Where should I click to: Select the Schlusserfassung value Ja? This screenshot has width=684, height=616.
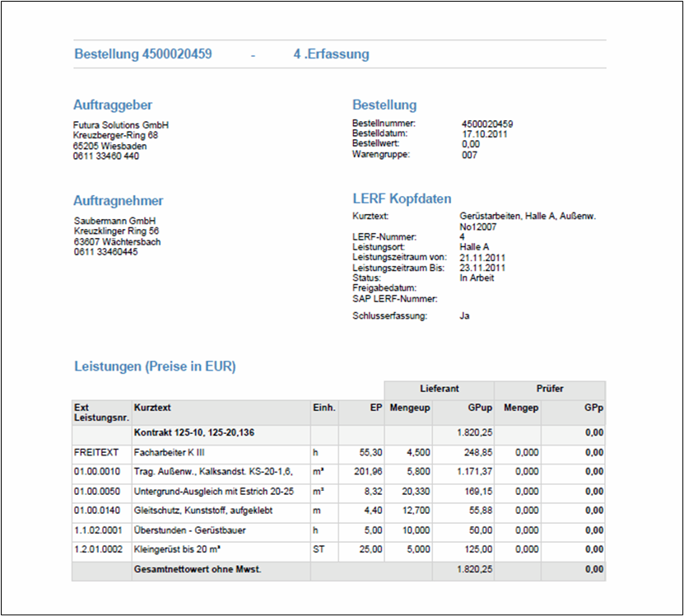(x=464, y=315)
